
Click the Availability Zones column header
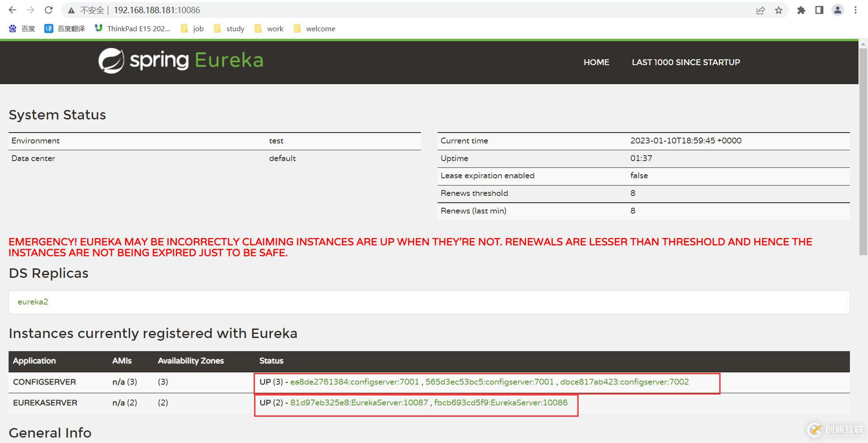(x=191, y=361)
